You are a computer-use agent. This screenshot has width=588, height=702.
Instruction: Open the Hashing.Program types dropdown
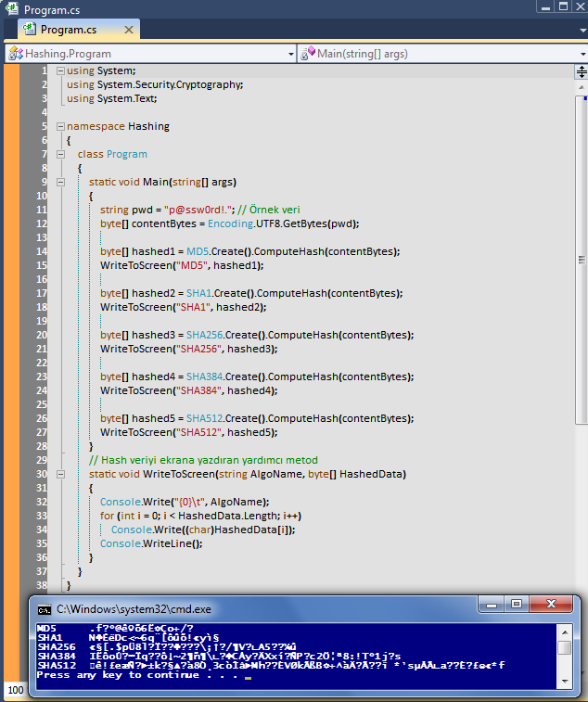289,54
